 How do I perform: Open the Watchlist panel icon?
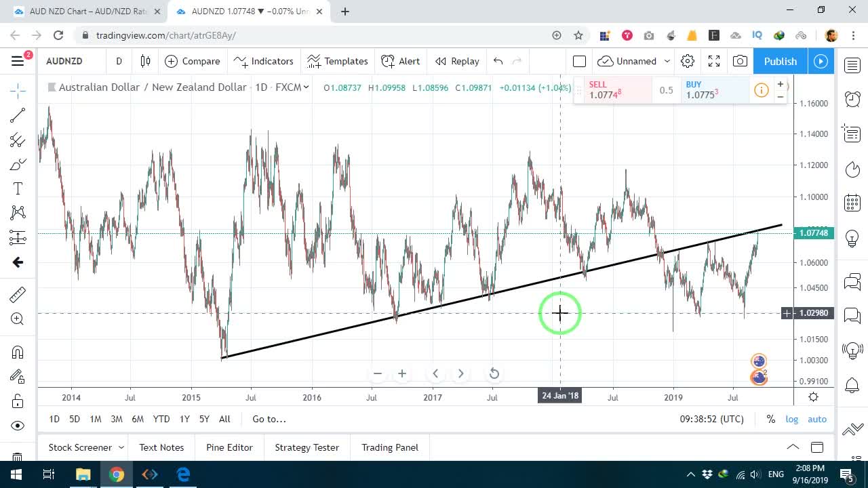852,65
